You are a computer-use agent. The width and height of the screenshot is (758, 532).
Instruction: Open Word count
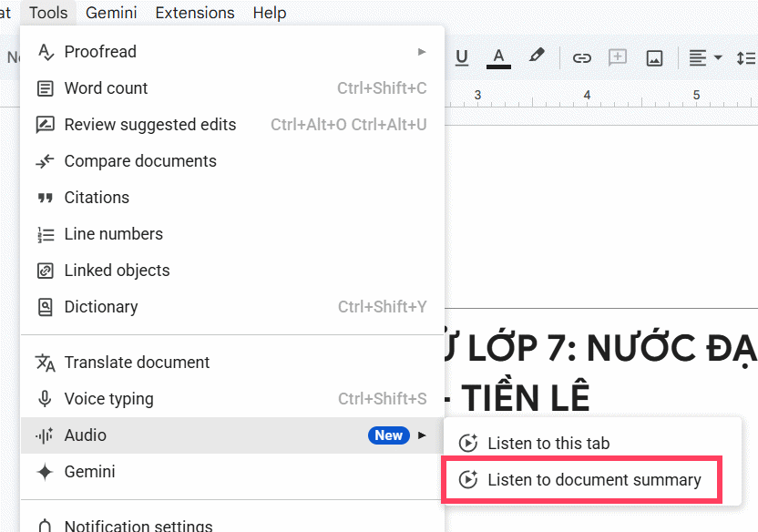(x=232, y=88)
